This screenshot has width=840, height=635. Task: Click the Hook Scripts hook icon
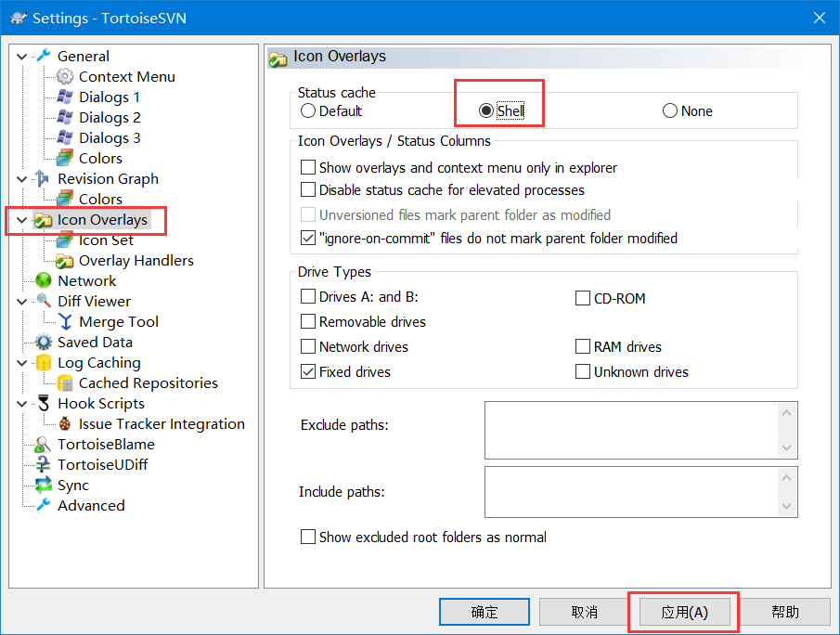pyautogui.click(x=44, y=404)
